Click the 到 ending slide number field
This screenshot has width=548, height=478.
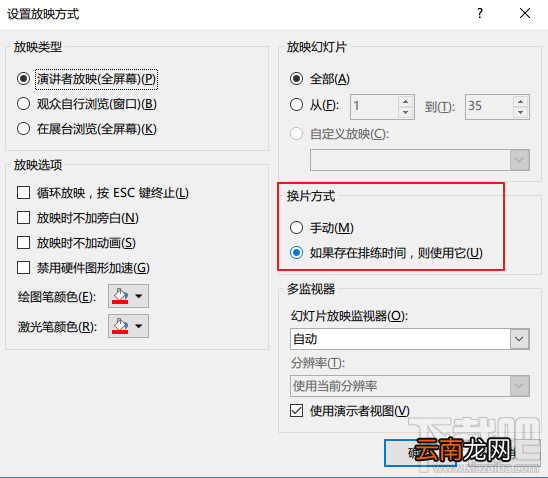pyautogui.click(x=489, y=107)
